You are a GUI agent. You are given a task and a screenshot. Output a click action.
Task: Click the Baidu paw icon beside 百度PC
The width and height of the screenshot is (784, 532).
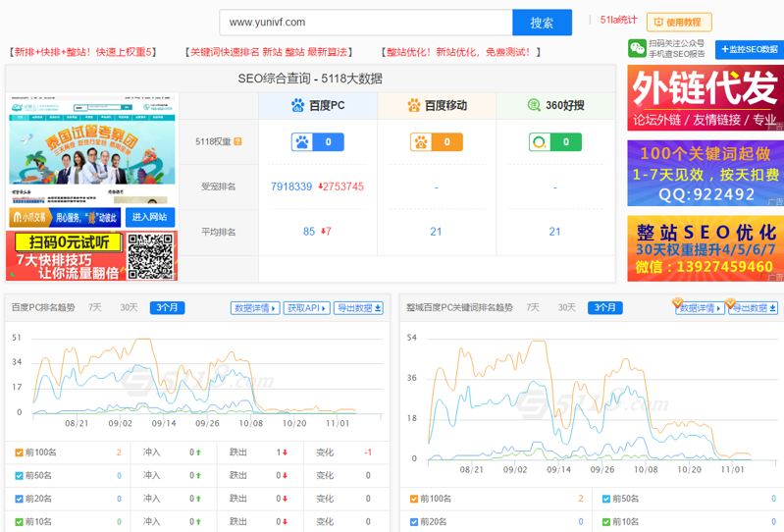(297, 105)
